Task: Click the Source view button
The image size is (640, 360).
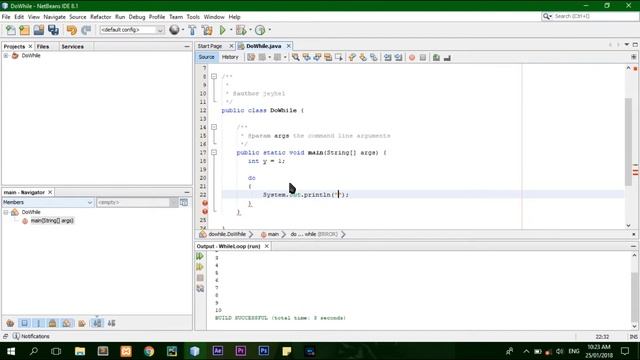Action: 207,57
